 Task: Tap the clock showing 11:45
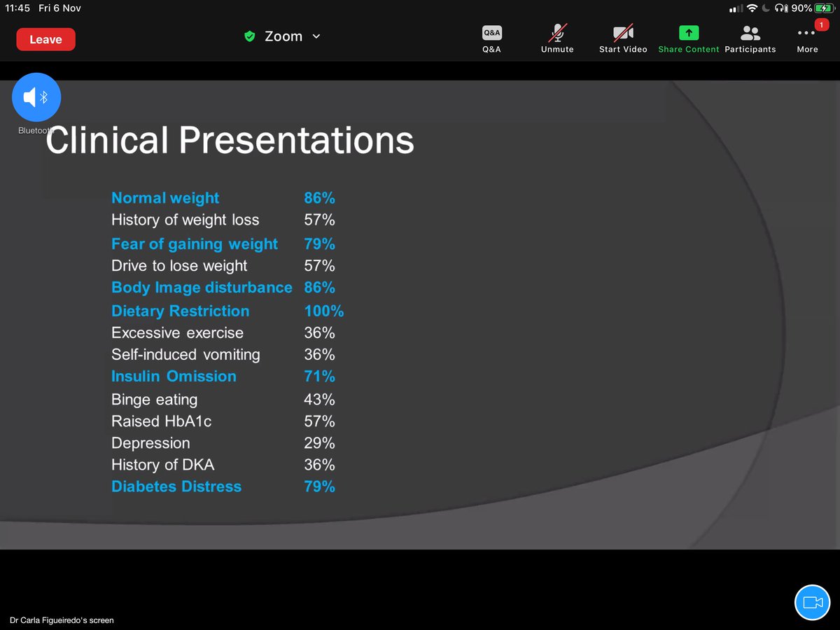pyautogui.click(x=18, y=8)
